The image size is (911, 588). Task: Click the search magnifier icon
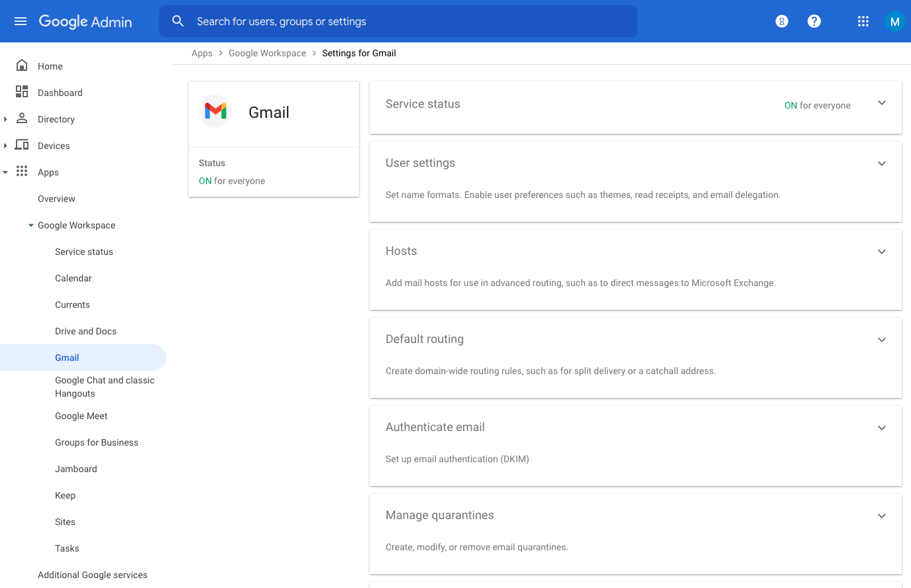tap(178, 21)
